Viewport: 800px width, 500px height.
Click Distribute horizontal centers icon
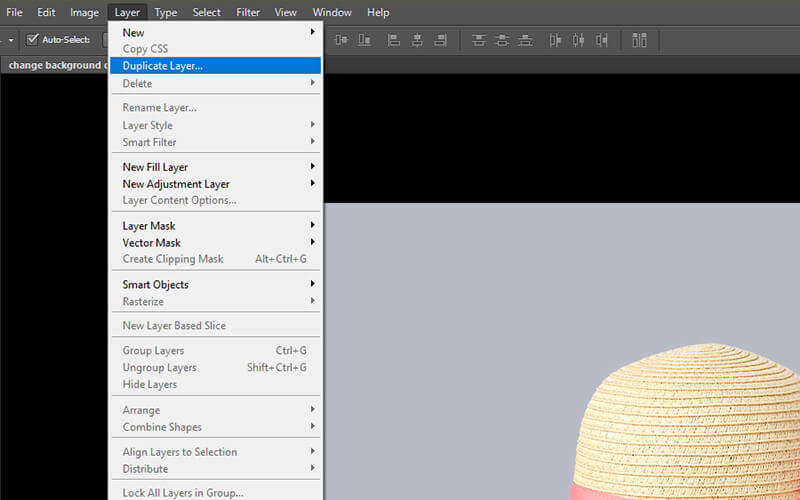pos(578,40)
